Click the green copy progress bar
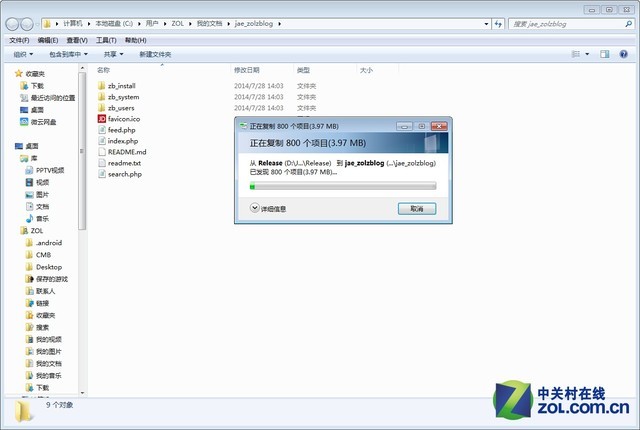 (342, 186)
